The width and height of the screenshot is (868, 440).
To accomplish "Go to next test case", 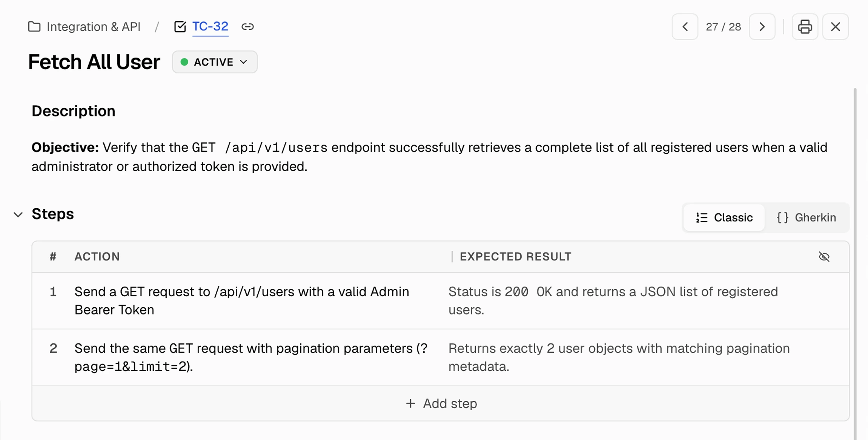I will point(762,27).
